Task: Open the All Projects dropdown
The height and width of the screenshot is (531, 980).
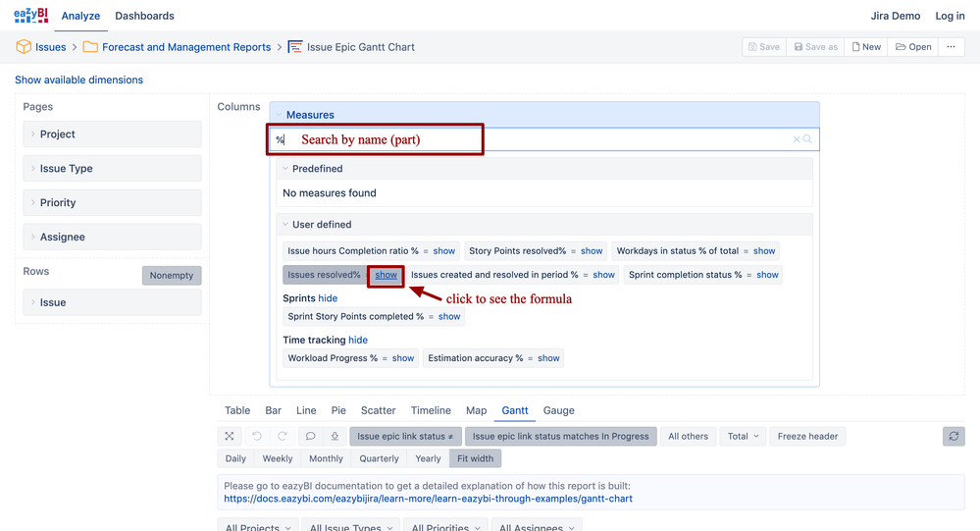Action: pyautogui.click(x=257, y=524)
